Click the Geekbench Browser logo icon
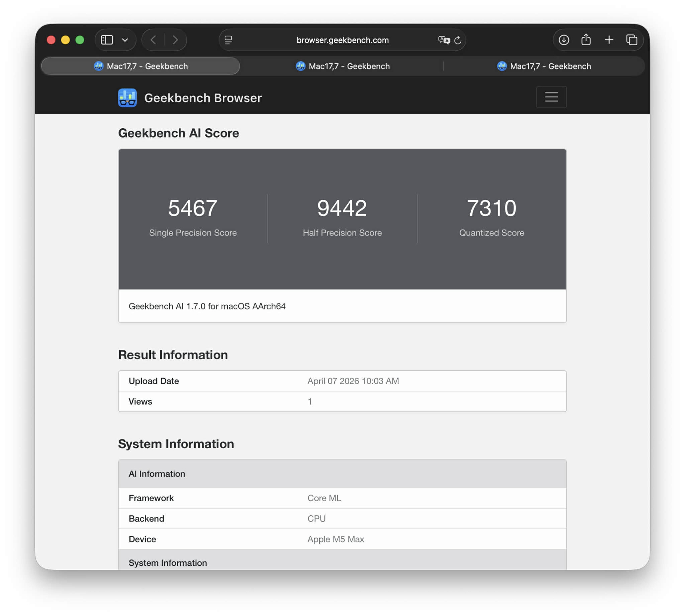Screen dimensions: 685x616 127,98
